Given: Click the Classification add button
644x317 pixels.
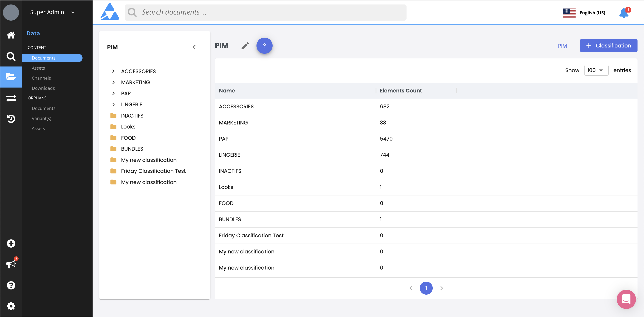Looking at the screenshot, I should pos(608,45).
